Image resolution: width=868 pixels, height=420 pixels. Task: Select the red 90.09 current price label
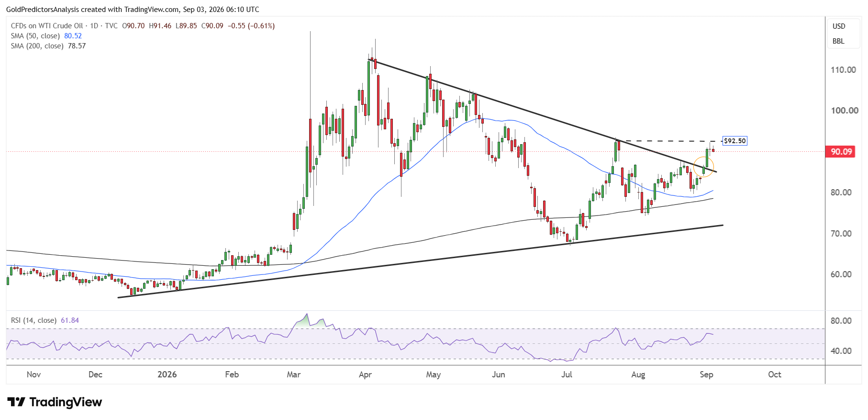841,152
